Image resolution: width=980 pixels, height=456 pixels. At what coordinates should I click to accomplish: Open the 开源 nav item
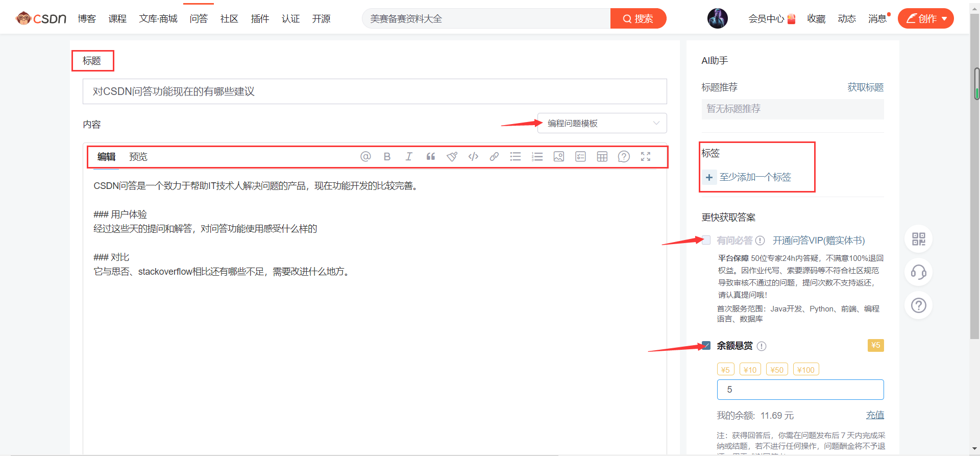321,19
